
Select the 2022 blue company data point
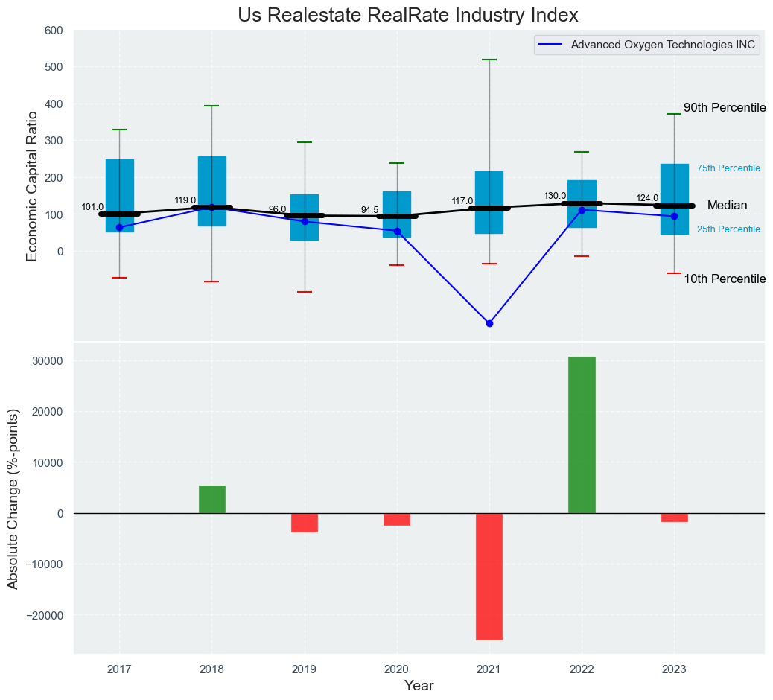582,210
